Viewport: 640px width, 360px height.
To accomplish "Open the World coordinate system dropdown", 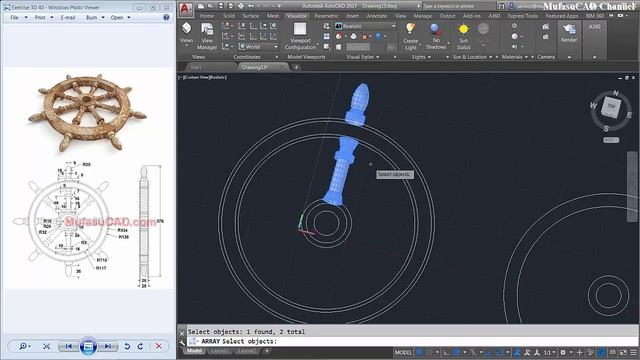I will click(x=258, y=47).
